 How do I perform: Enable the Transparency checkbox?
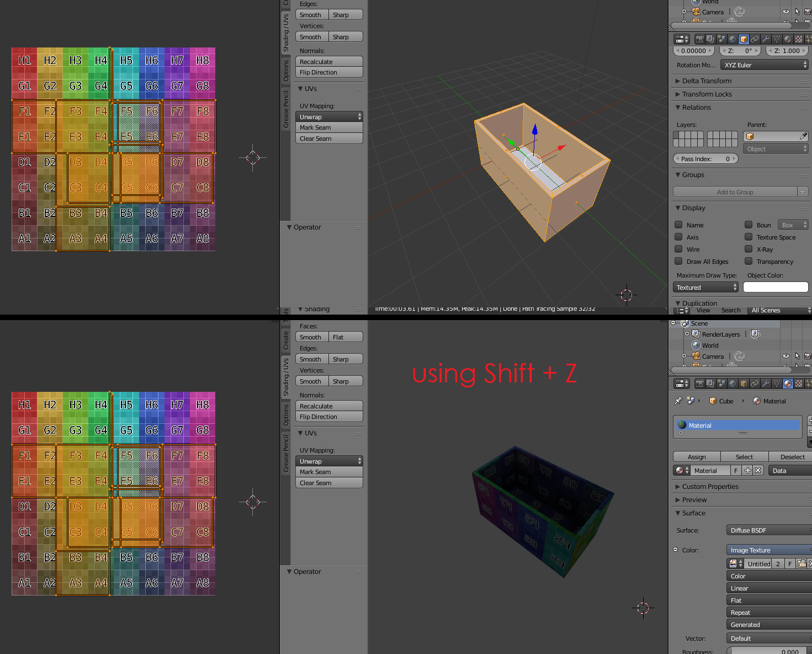(x=749, y=261)
